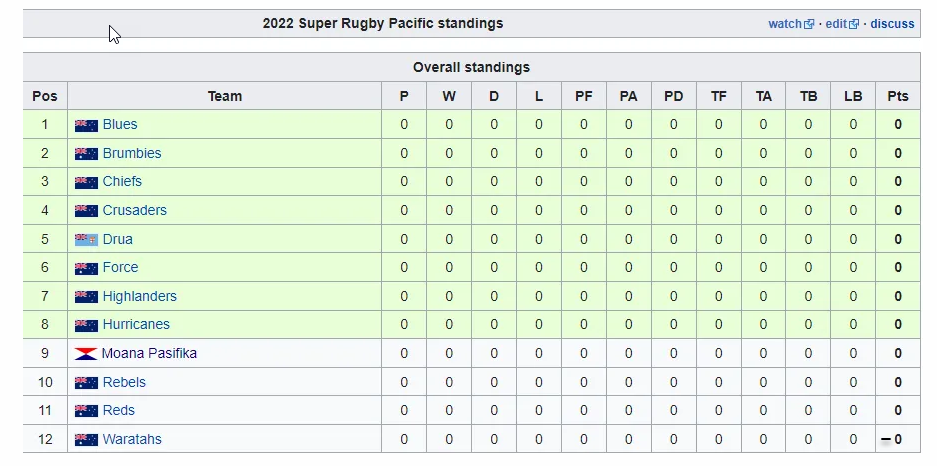Screen dimensions: 937x466
Task: Click the Moana Pasifika flag icon
Action: [86, 354]
